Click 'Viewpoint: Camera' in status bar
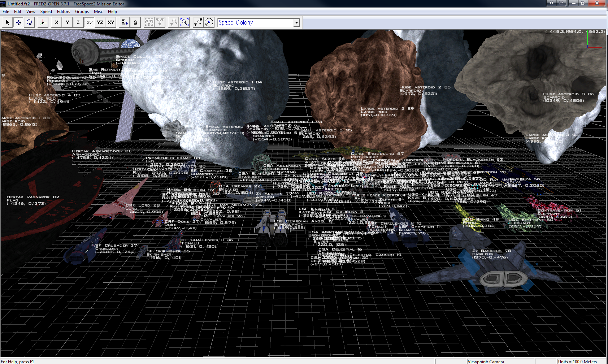Screen dimensions: 608x364 [486, 361]
